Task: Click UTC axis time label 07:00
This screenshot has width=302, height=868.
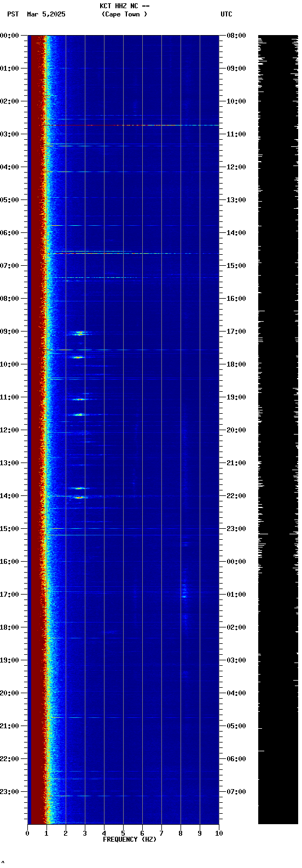Action: coord(236,792)
